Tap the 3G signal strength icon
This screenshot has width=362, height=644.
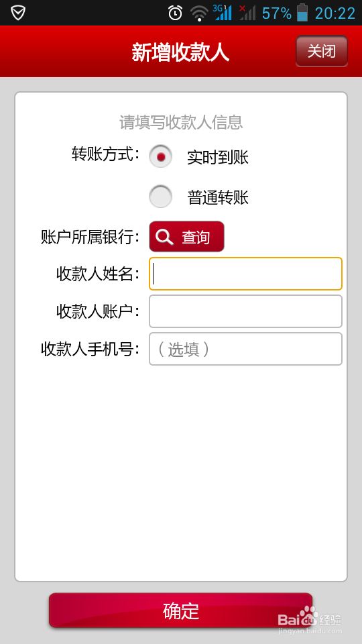(223, 12)
